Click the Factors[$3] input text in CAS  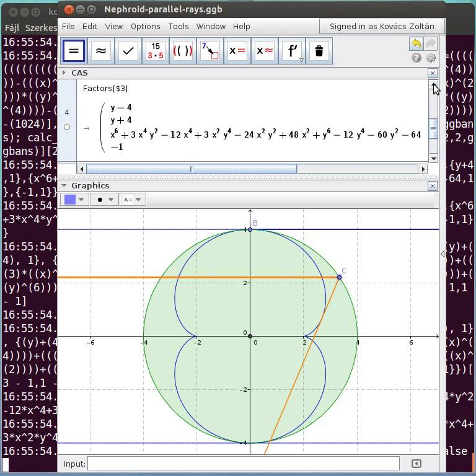[105, 89]
